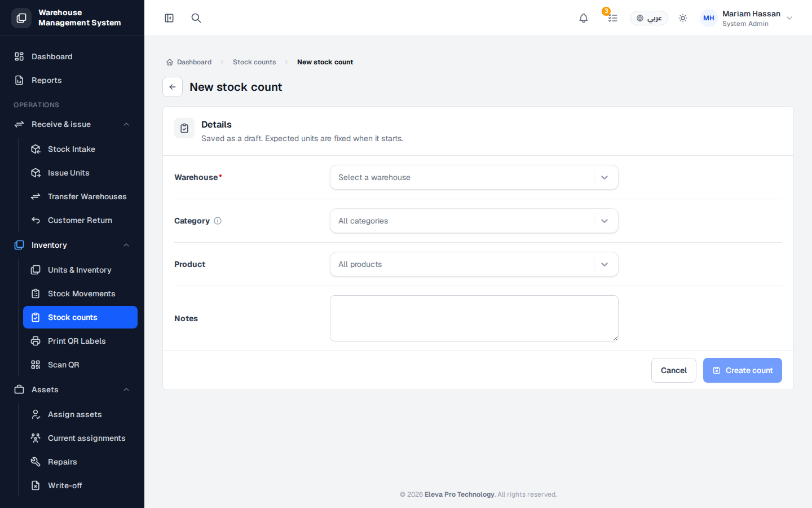Open the tasks checklist icon with badge
The height and width of the screenshot is (508, 812).
click(x=612, y=18)
